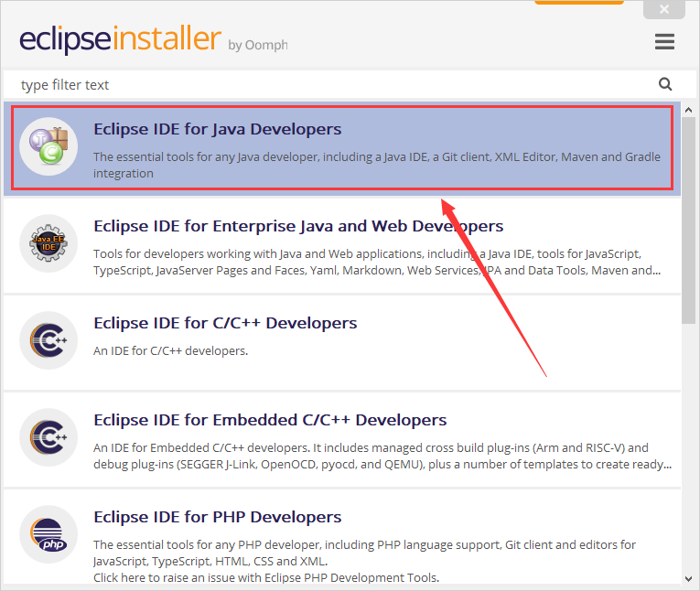Screen dimensions: 700x591
Task: Pick the 'Eclipse IDE for C/C++ Developers' title
Action: coord(225,323)
